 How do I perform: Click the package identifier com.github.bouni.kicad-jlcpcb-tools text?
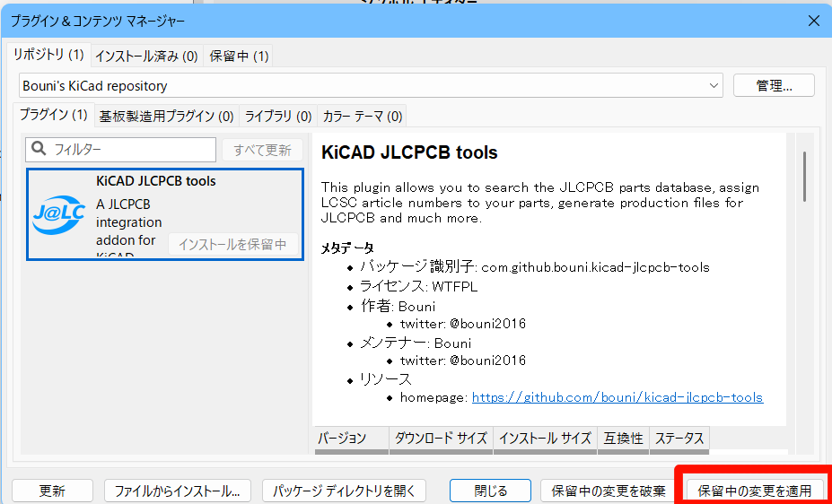pos(595,267)
